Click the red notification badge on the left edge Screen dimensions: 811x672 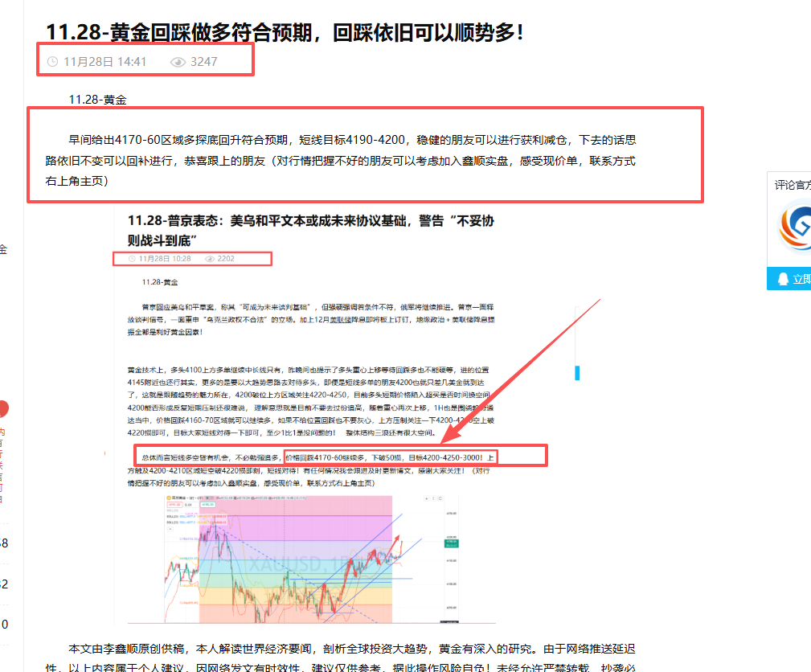point(3,408)
